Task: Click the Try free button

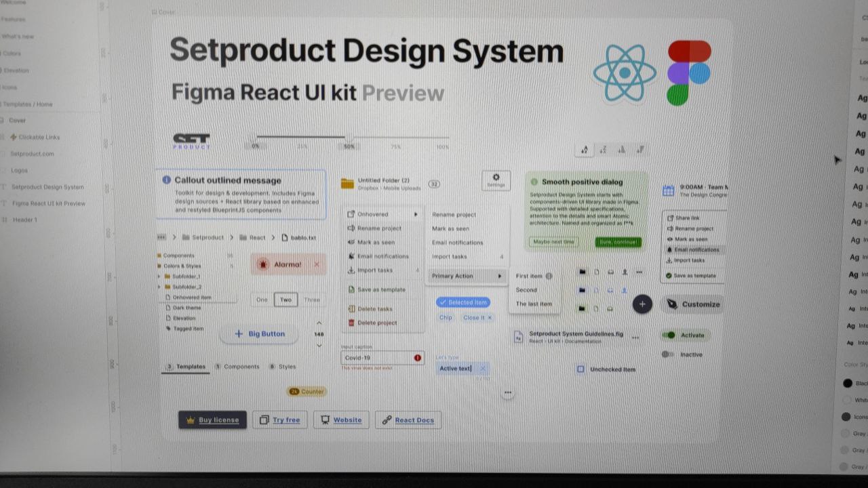Action: coord(280,420)
